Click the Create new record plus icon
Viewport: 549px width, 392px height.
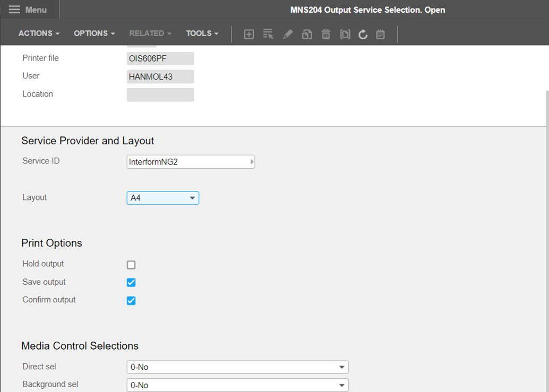[x=248, y=34]
